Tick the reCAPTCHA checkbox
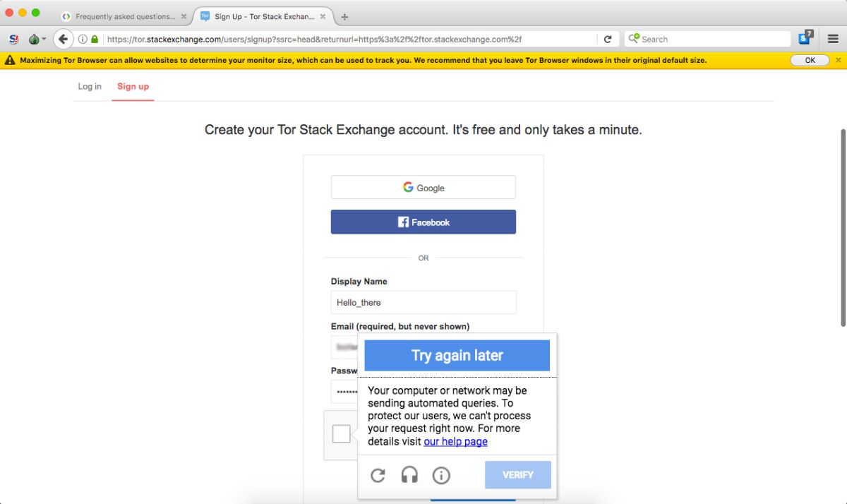Image resolution: width=847 pixels, height=504 pixels. (x=341, y=434)
